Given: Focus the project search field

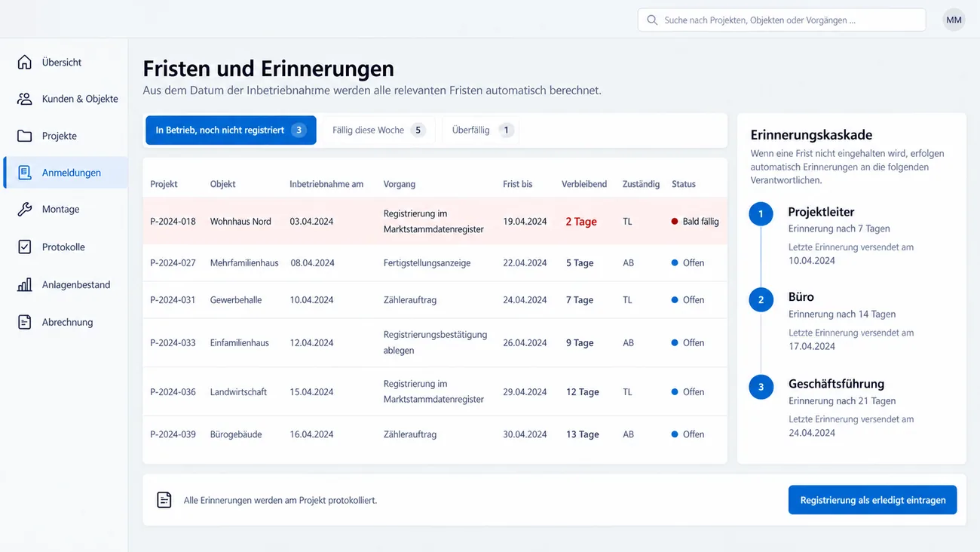Looking at the screenshot, I should (x=782, y=20).
